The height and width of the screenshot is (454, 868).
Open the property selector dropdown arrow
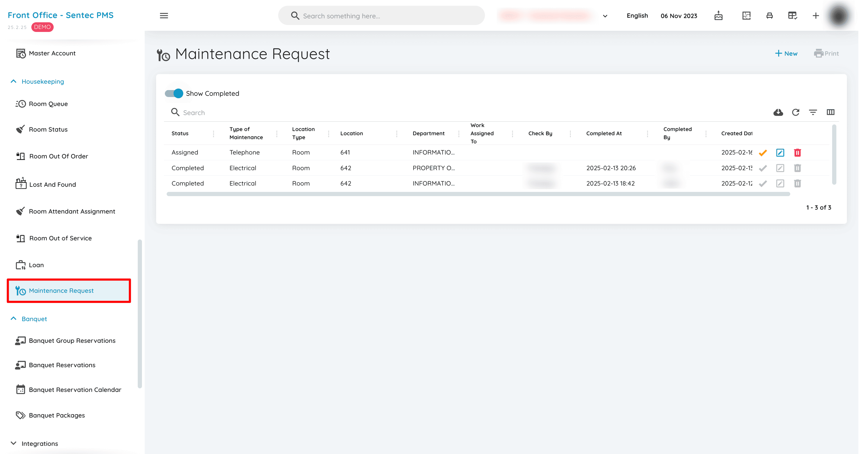tap(605, 16)
